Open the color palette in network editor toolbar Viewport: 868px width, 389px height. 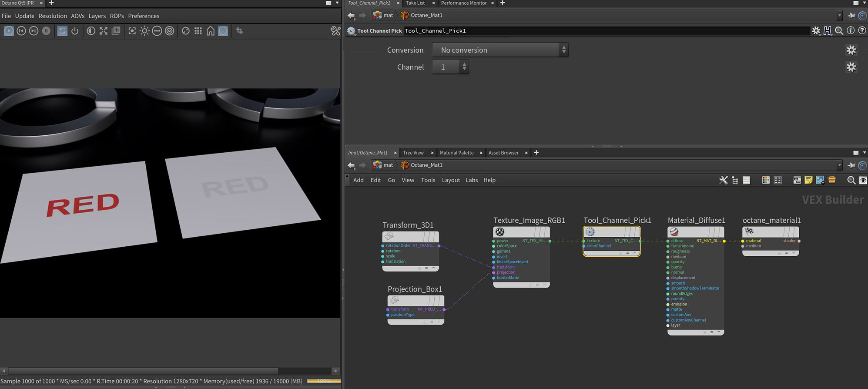[766, 180]
